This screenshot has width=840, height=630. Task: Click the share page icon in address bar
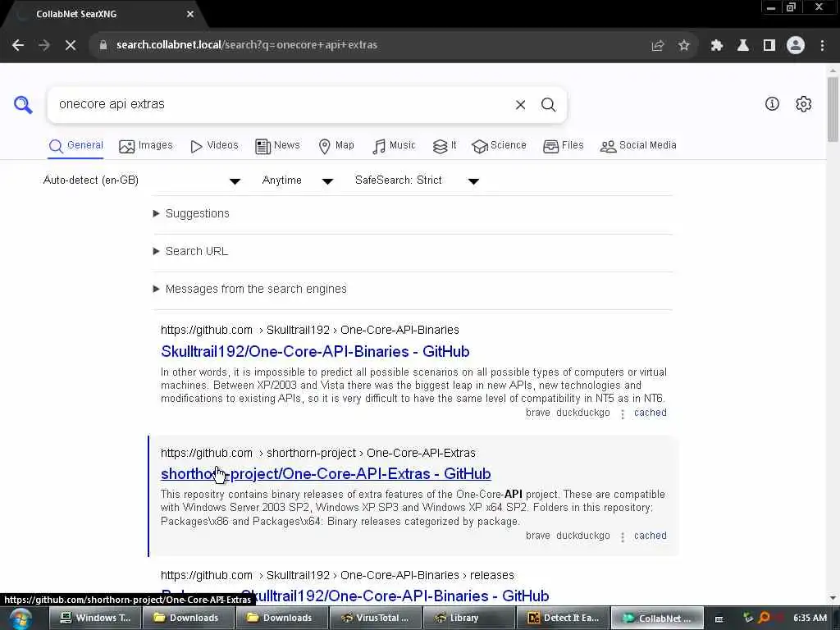click(658, 46)
